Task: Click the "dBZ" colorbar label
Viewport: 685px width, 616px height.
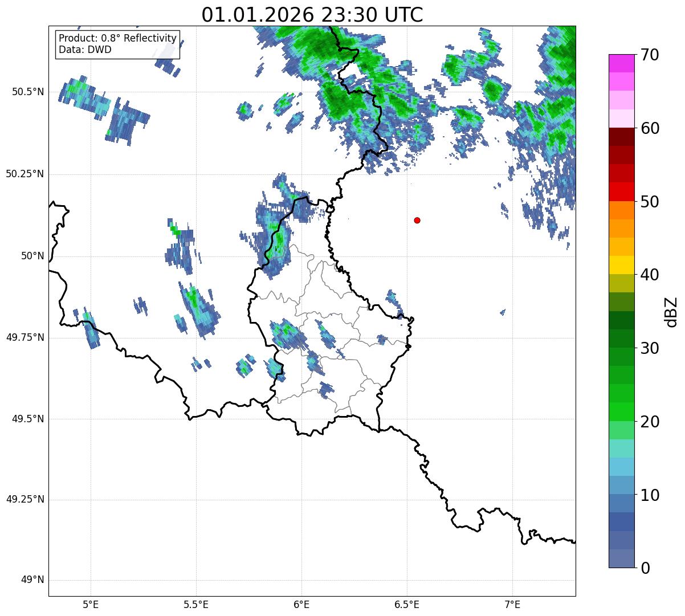Action: pyautogui.click(x=672, y=311)
